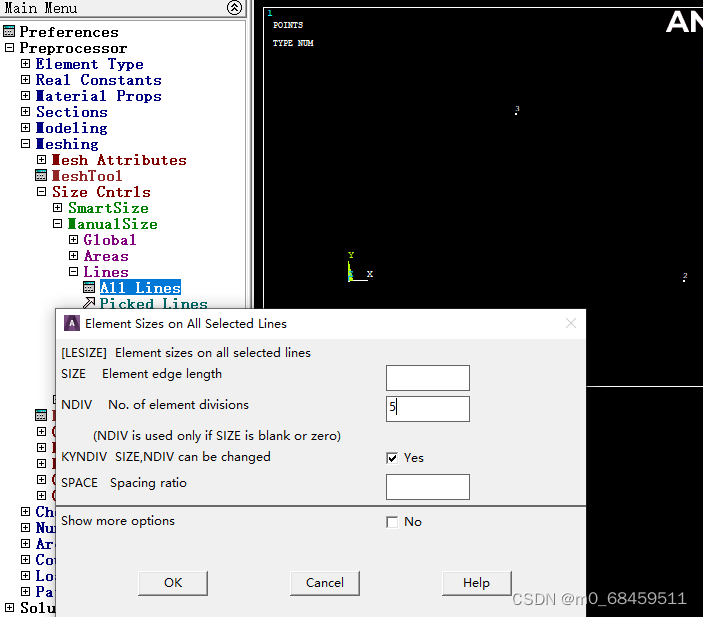Click the TYPE NUM label

293,43
